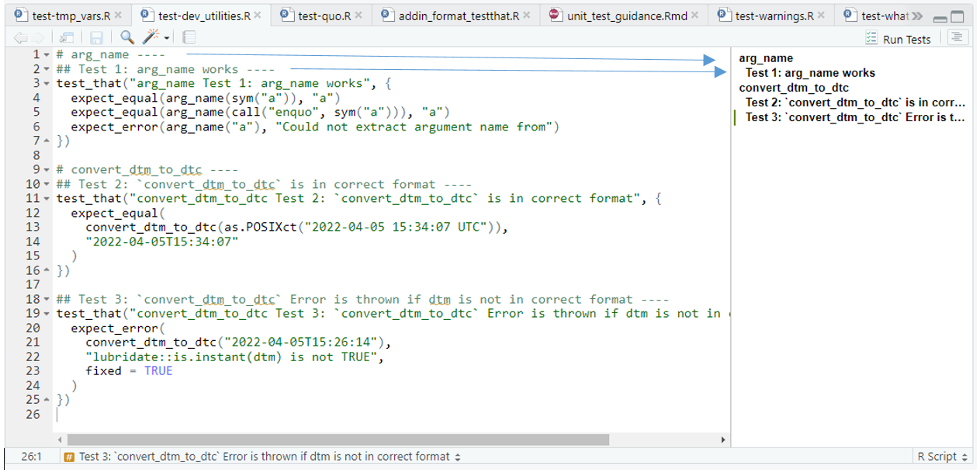Close the test-warnings.R tab
The width and height of the screenshot is (980, 473).
coord(821,16)
